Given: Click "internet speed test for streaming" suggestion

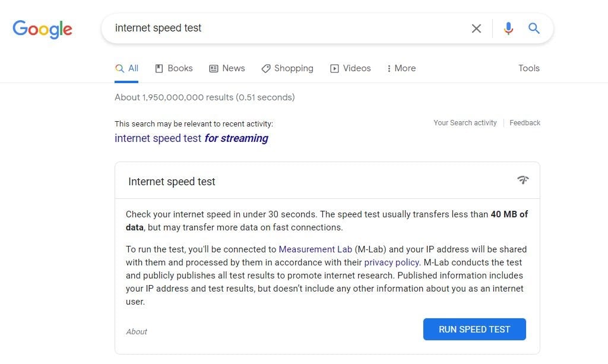Looking at the screenshot, I should tap(191, 138).
